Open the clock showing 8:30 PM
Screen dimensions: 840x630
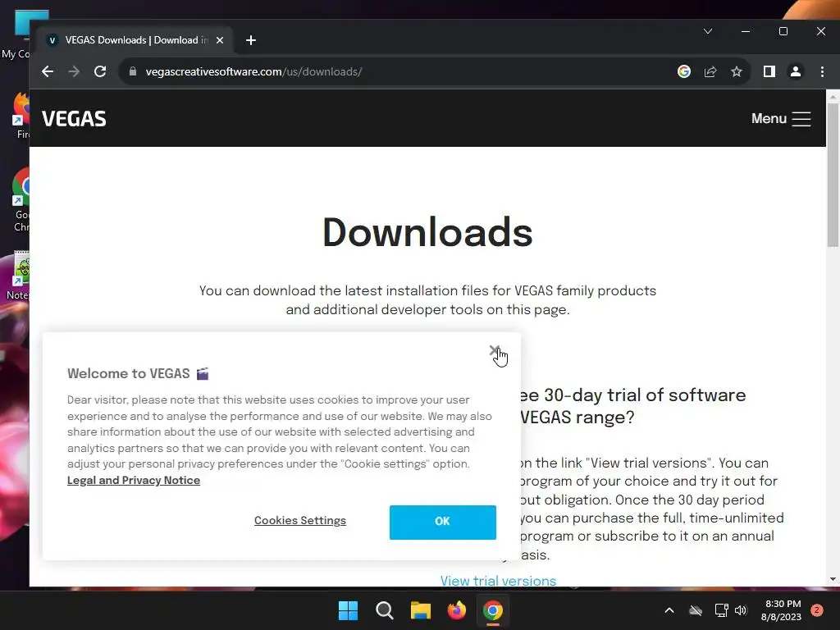[x=782, y=610]
